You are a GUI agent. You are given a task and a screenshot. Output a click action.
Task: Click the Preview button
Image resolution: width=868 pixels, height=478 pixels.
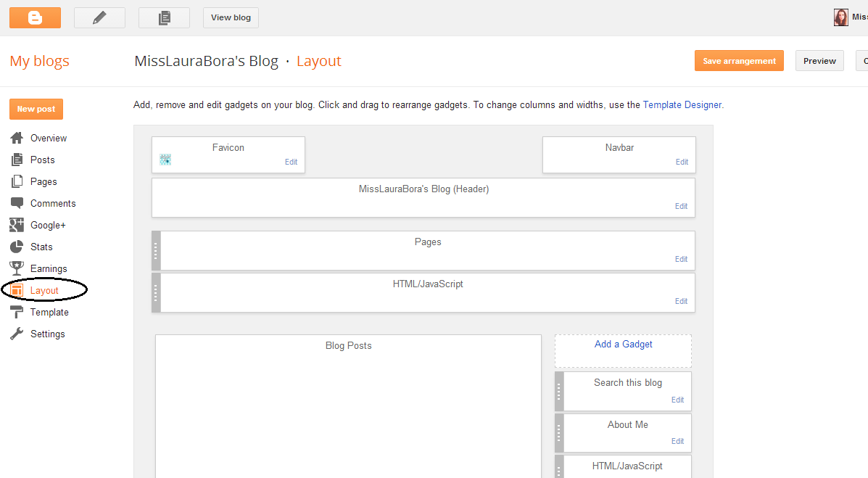[819, 61]
